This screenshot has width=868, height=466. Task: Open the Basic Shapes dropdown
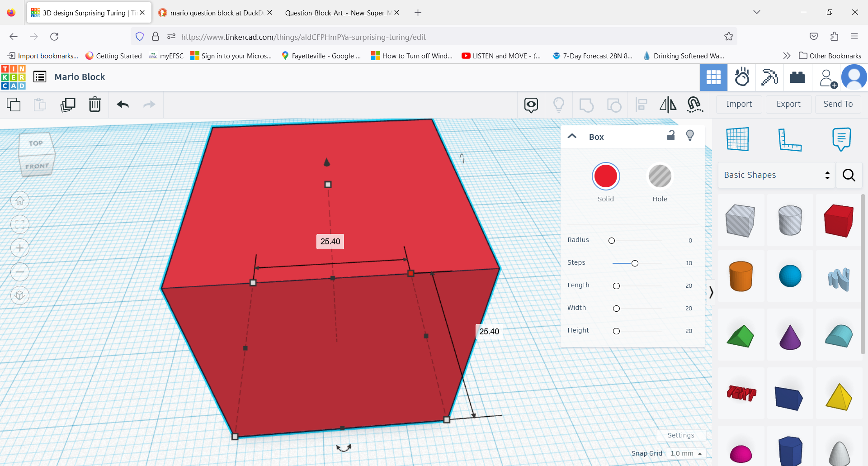coord(776,175)
